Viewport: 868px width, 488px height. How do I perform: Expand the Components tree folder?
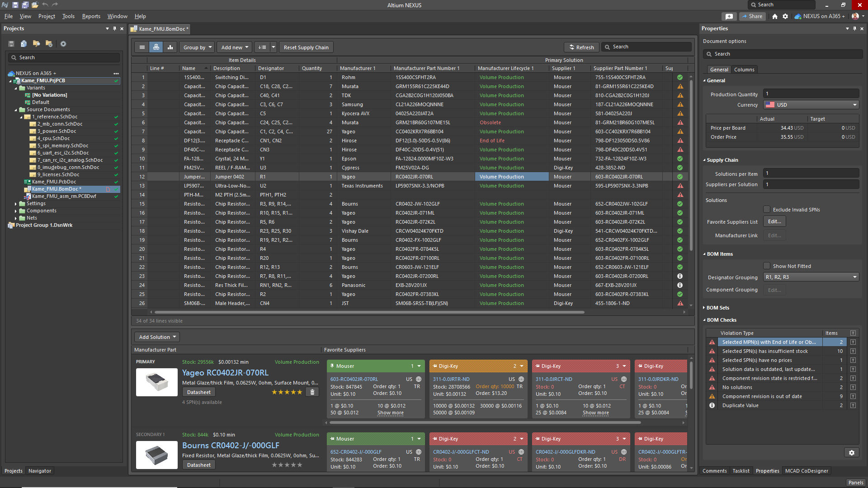pyautogui.click(x=16, y=211)
